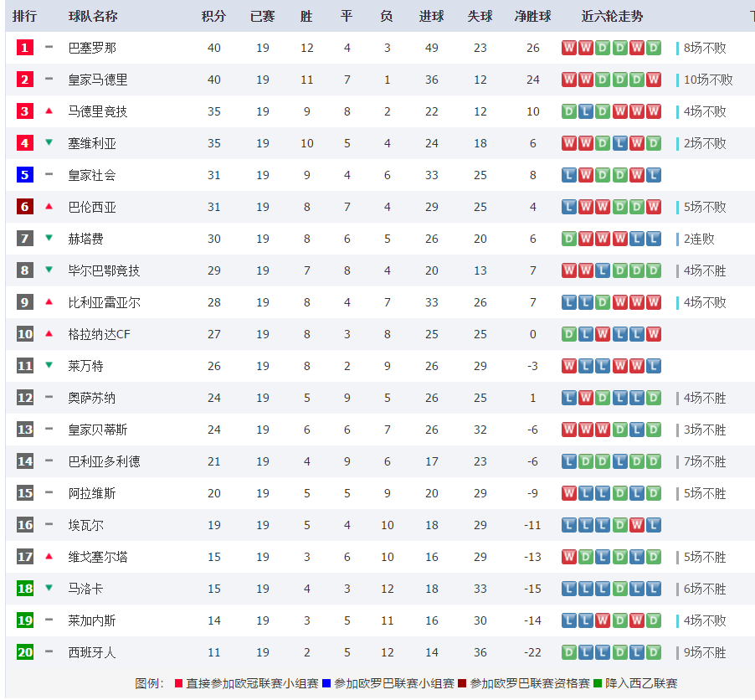Click 10场不败 streak label for 皇家马德里

(708, 80)
